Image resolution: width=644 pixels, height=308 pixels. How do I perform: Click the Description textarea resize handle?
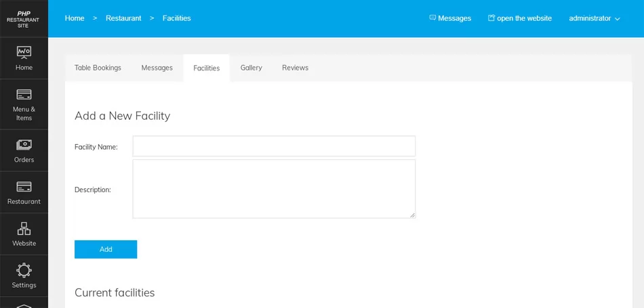[412, 215]
